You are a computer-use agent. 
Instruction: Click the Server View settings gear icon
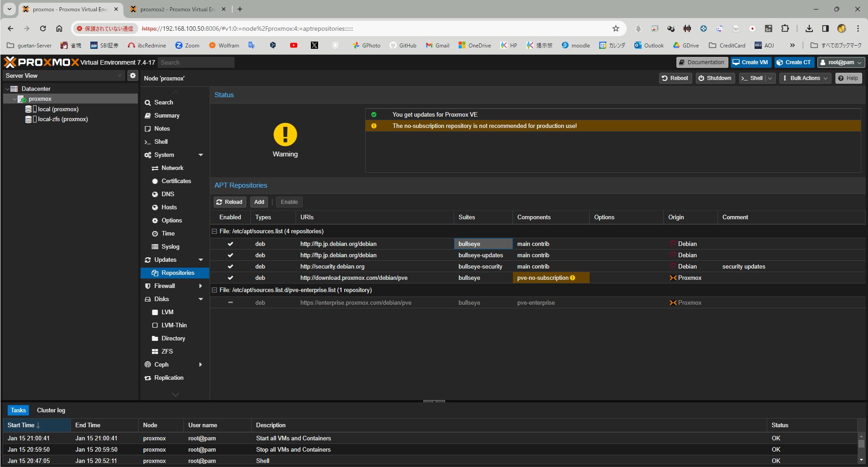click(x=133, y=75)
